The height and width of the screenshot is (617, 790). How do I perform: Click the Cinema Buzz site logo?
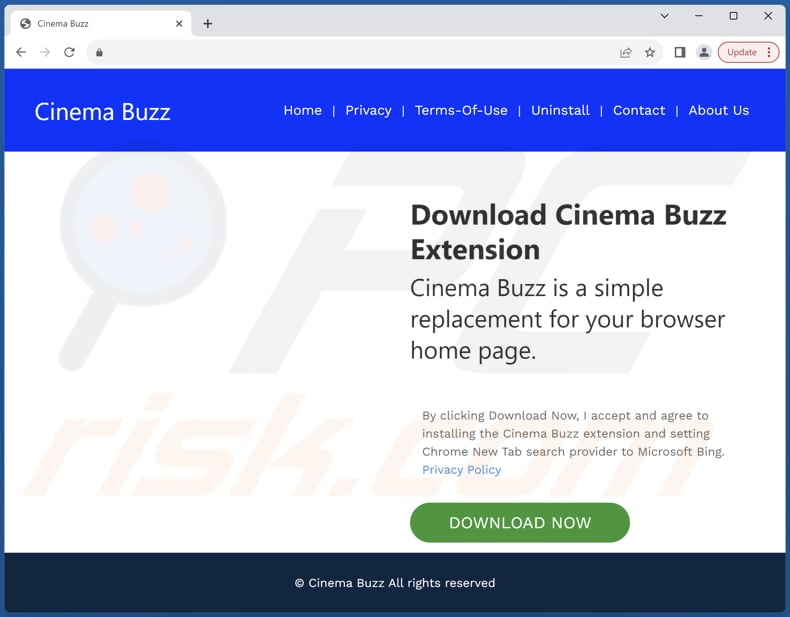point(102,112)
